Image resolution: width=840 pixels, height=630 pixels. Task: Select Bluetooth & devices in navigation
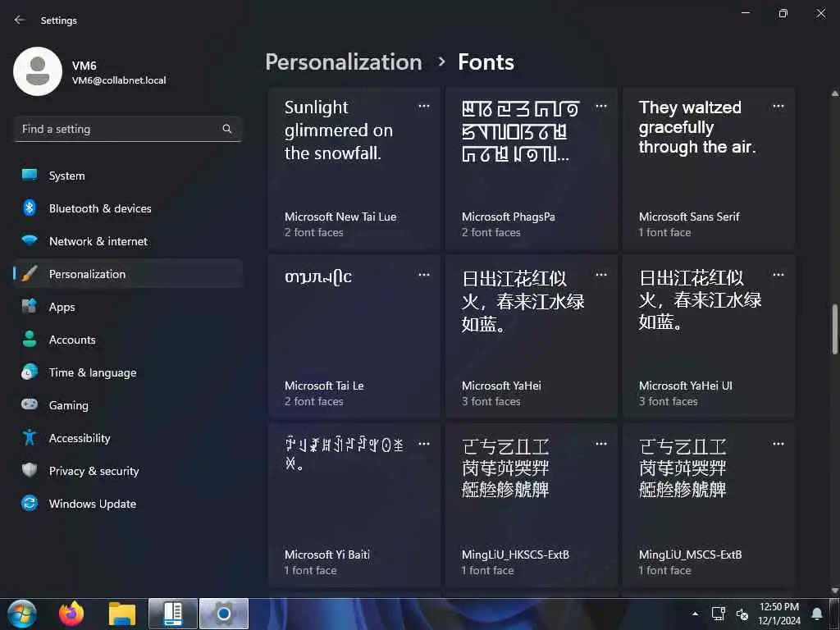(x=128, y=208)
